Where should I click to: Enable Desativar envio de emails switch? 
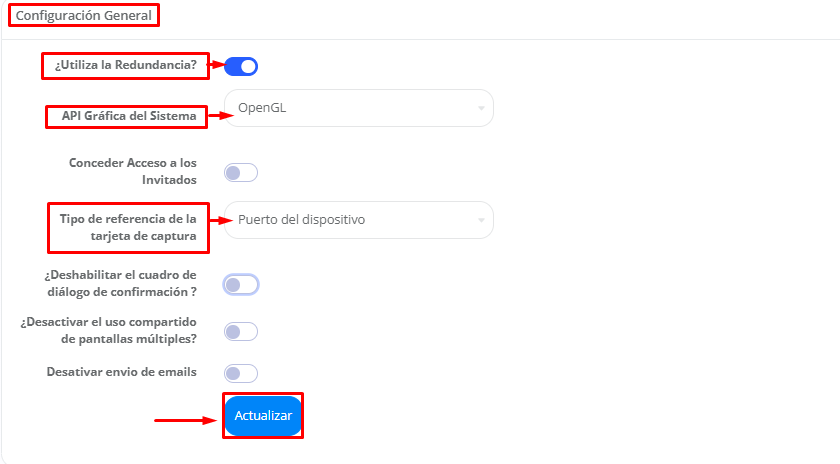(x=241, y=373)
